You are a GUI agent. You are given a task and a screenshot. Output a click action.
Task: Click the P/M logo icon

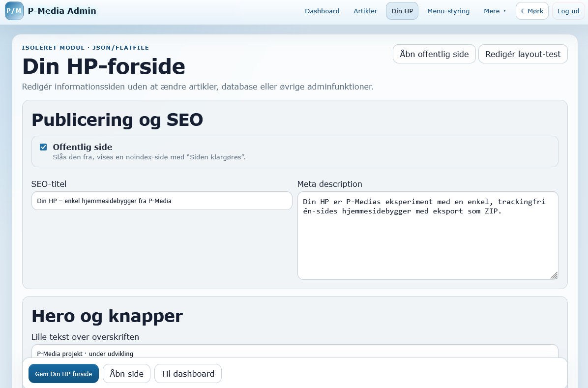pyautogui.click(x=14, y=11)
